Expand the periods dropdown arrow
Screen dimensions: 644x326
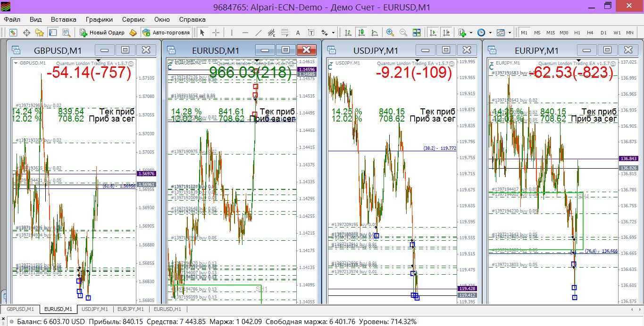(x=490, y=33)
